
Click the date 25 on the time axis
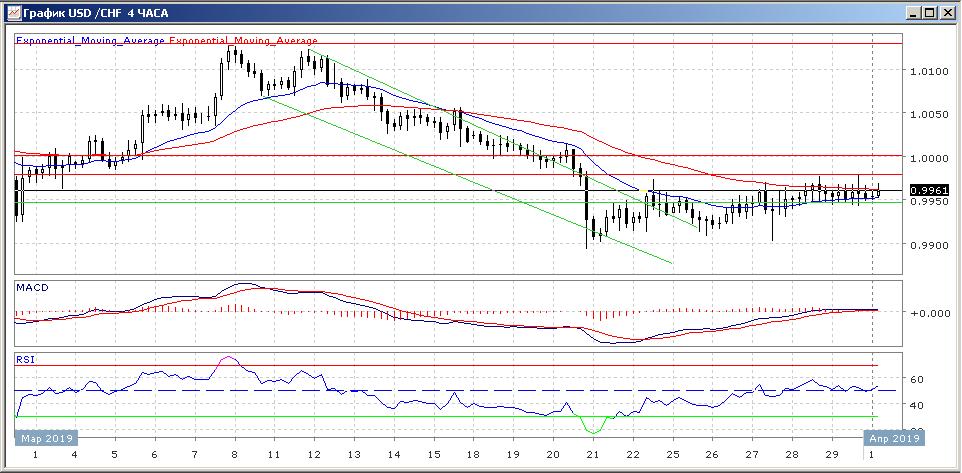[672, 455]
